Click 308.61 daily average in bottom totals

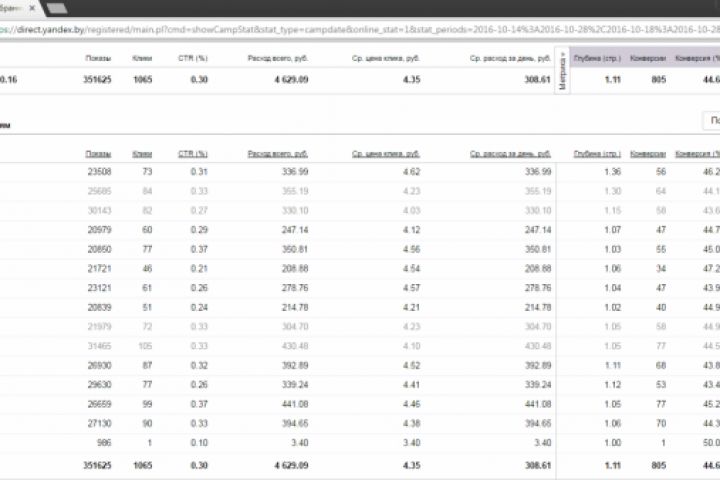(x=538, y=465)
